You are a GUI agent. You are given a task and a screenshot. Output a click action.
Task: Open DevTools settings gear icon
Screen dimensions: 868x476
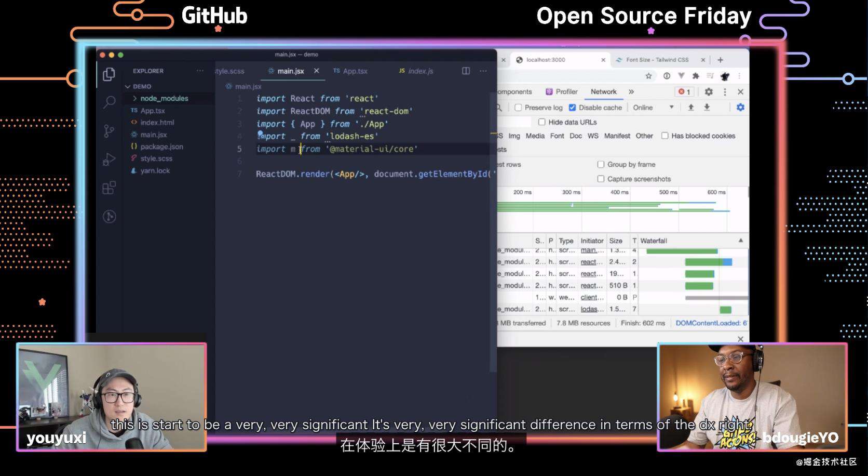click(x=709, y=91)
